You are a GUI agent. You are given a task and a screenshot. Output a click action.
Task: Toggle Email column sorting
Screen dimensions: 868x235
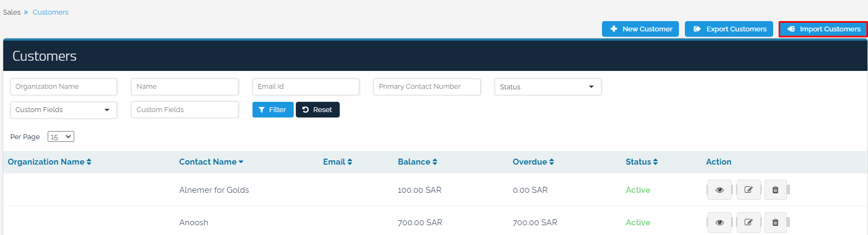pyautogui.click(x=338, y=162)
